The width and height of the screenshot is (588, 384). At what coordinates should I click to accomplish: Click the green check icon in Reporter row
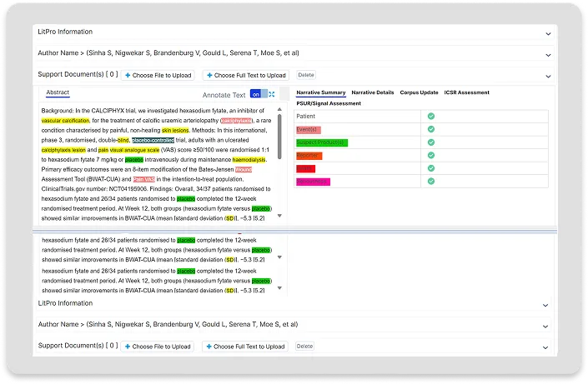tap(431, 155)
